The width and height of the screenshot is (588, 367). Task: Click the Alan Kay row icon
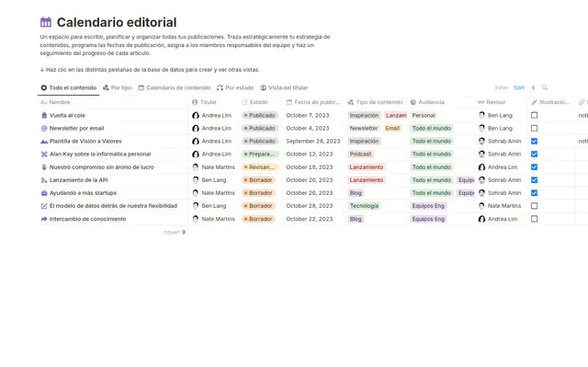44,155
